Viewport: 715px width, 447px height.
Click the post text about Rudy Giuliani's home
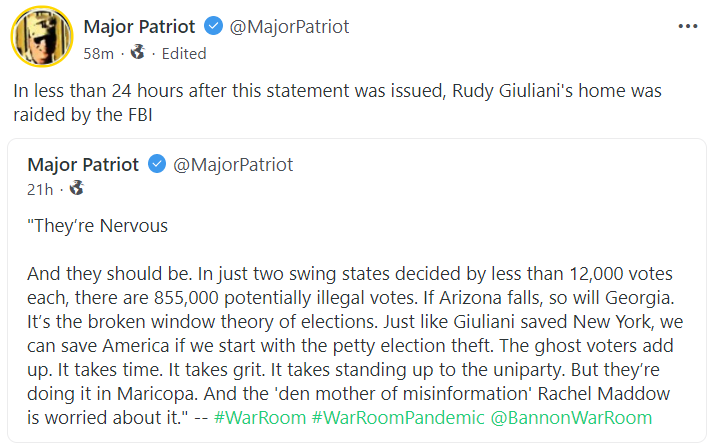pos(338,101)
